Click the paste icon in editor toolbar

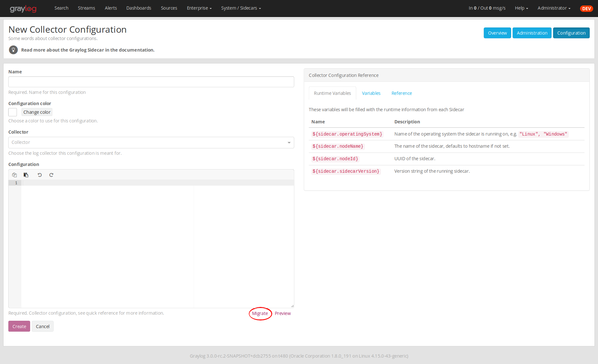(x=26, y=175)
